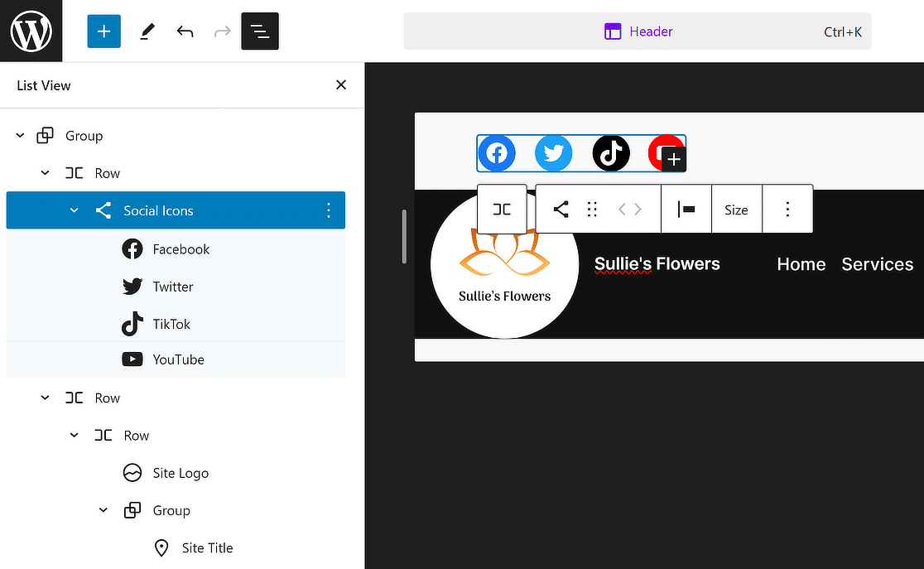Screen dimensions: 924x569
Task: Collapse the first Row chevron
Action: pos(46,173)
